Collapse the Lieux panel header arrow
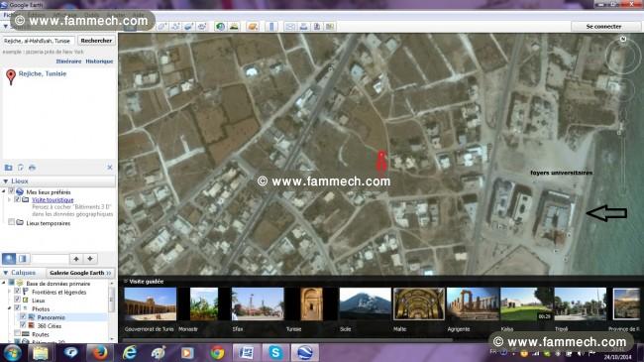The image size is (644, 362). [x=6, y=181]
